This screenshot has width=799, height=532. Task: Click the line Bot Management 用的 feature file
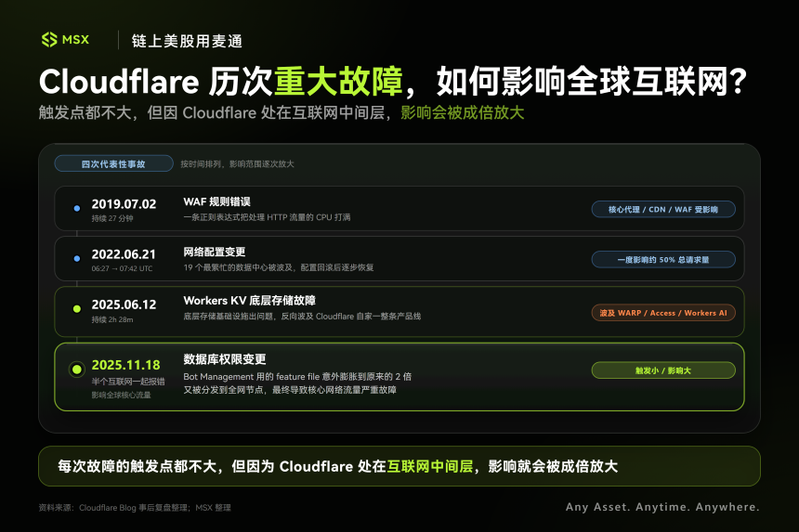tap(297, 377)
